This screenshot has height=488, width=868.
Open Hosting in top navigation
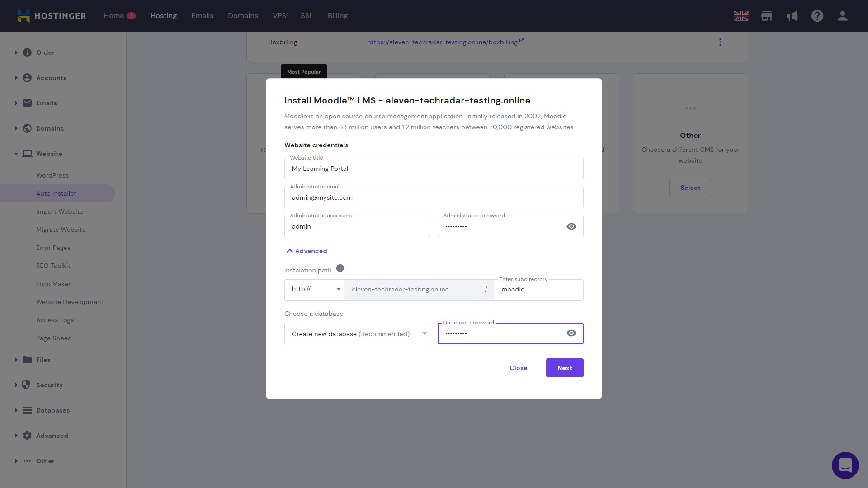(164, 16)
